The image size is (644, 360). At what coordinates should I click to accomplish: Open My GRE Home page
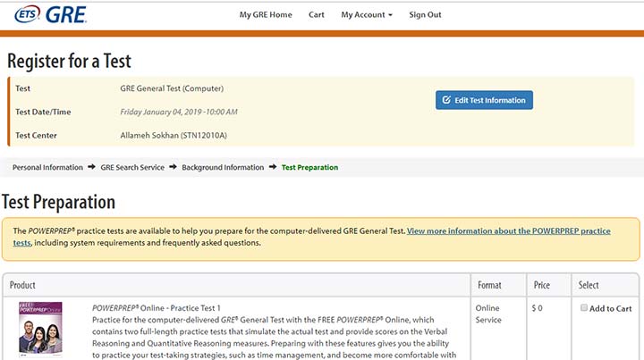pos(266,15)
